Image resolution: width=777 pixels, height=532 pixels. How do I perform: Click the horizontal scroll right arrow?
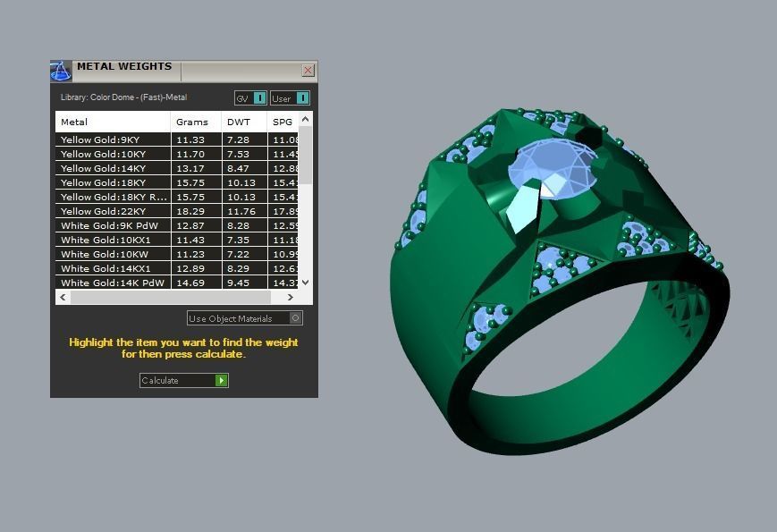(291, 297)
